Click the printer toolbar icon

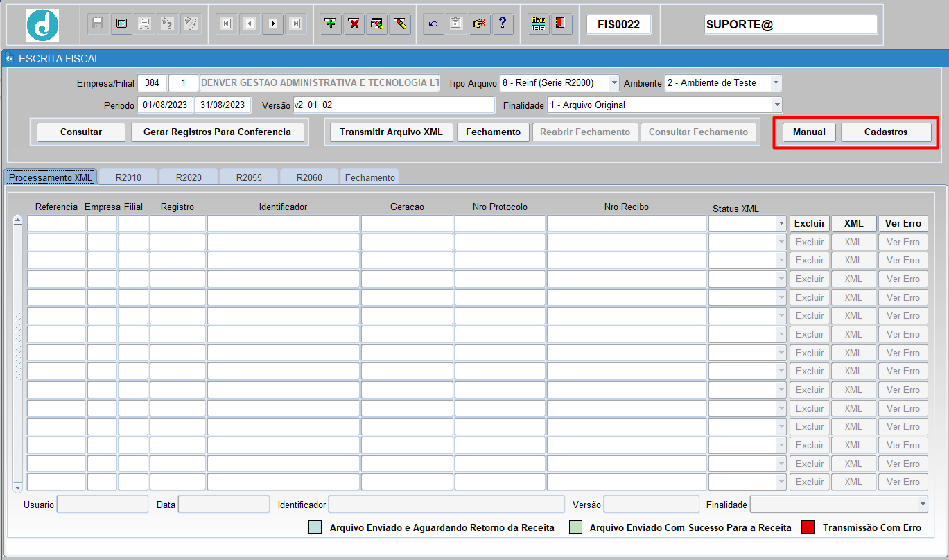click(x=144, y=24)
